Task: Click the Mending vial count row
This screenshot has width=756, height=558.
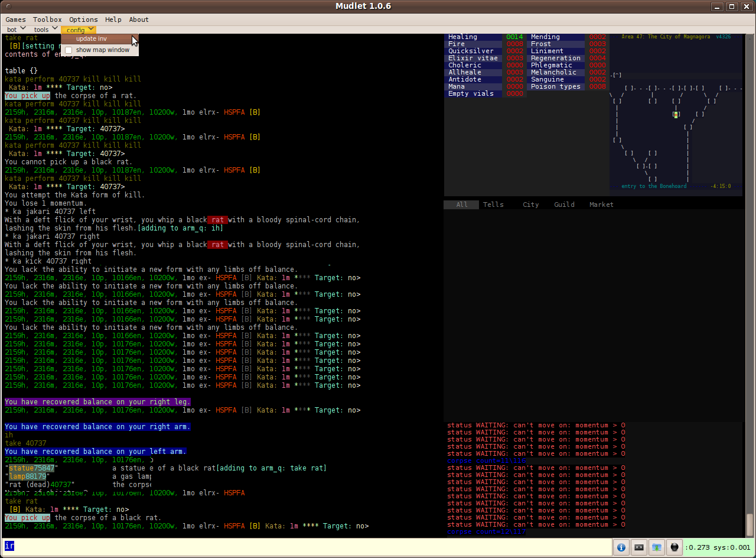Action: coord(568,37)
